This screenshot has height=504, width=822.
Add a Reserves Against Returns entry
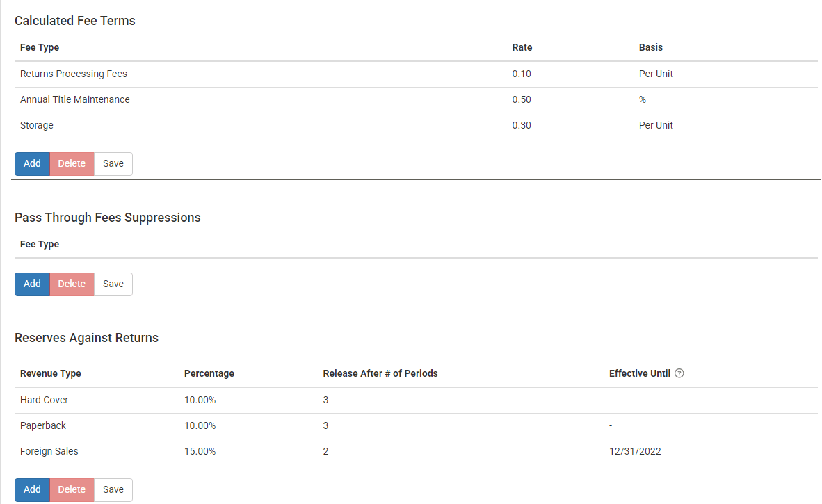(32, 490)
